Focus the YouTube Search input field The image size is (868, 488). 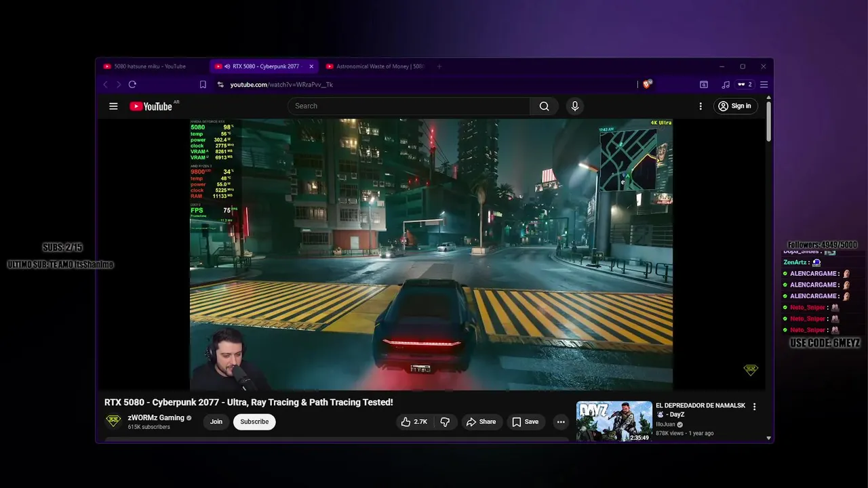click(x=409, y=106)
